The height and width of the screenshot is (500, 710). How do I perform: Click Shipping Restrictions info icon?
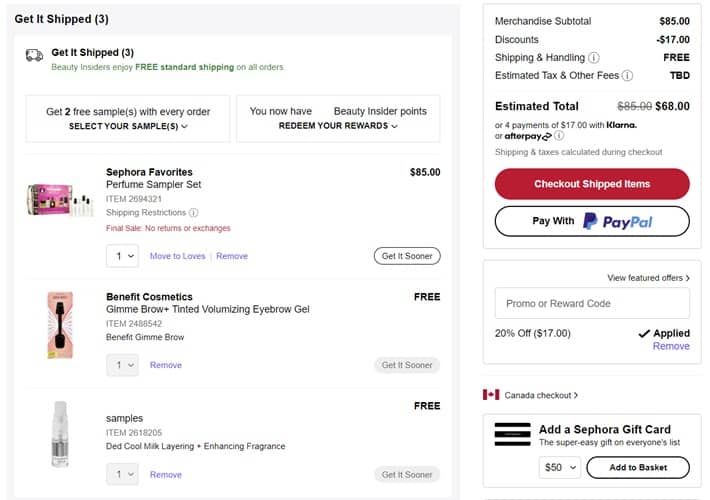click(x=194, y=213)
